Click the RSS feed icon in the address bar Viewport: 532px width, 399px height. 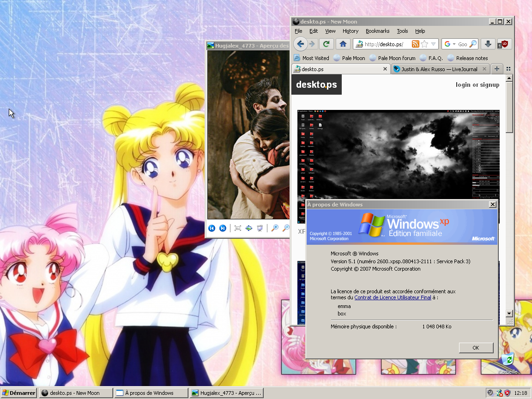415,44
